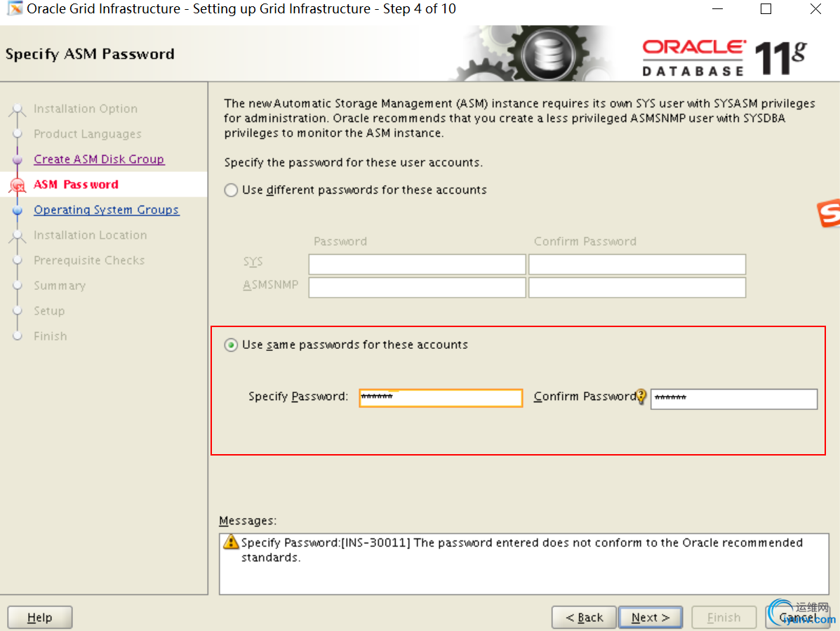The width and height of the screenshot is (840, 631).
Task: Focus the Specify Password field
Action: pos(441,398)
